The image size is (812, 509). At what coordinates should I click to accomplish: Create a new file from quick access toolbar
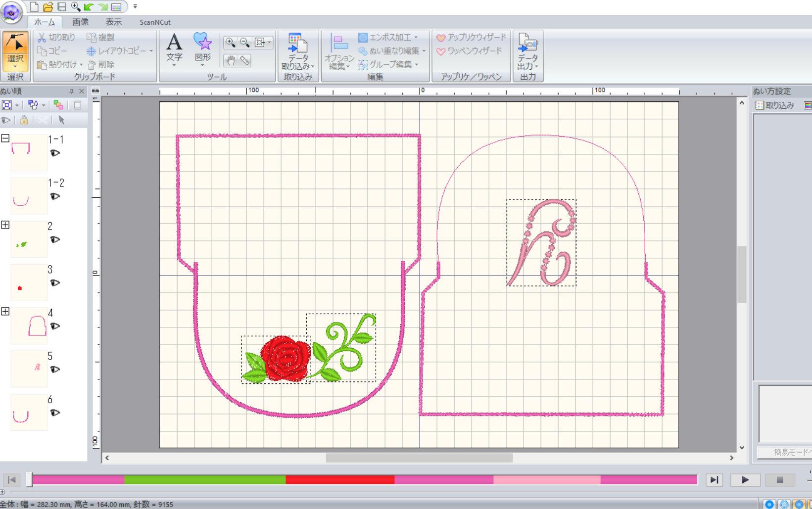(x=34, y=6)
